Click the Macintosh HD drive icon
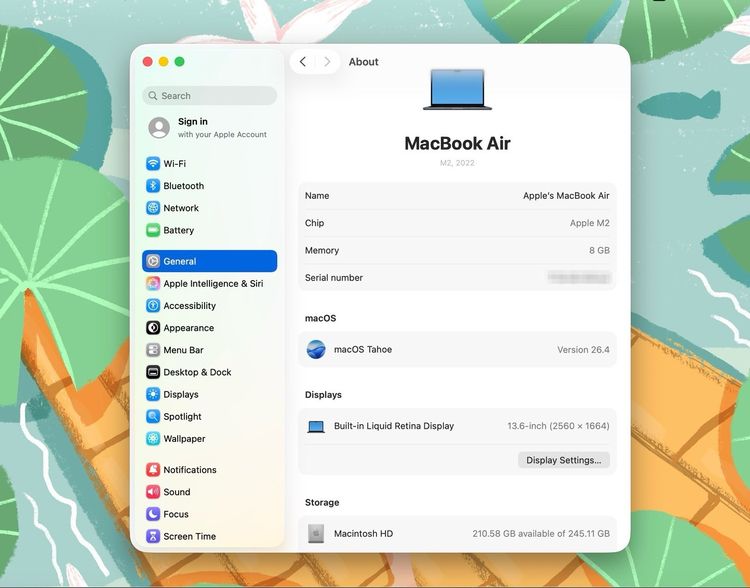Screen dimensions: 750x588 [316, 533]
